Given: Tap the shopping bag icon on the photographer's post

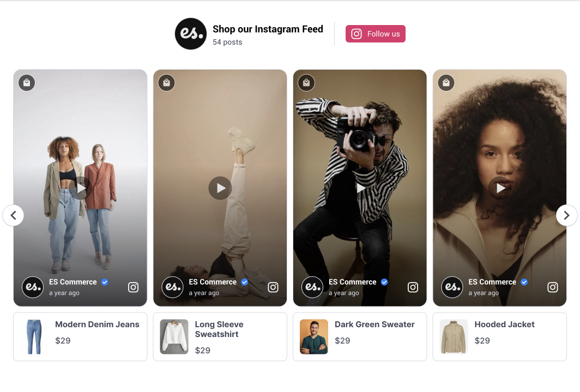Looking at the screenshot, I should click(306, 82).
